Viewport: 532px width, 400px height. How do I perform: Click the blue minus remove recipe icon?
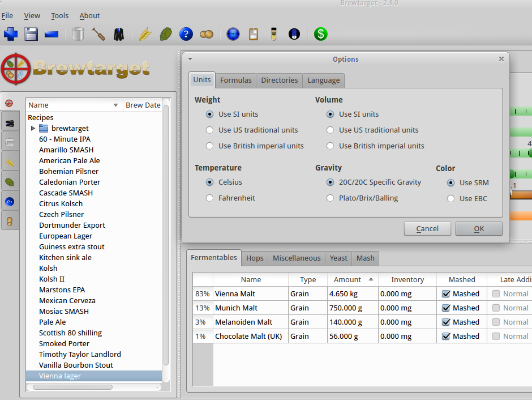click(x=52, y=35)
